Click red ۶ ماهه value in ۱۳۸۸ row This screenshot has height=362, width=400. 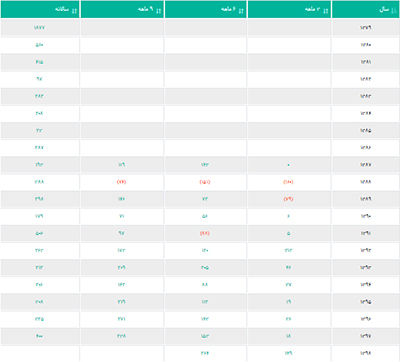click(205, 182)
